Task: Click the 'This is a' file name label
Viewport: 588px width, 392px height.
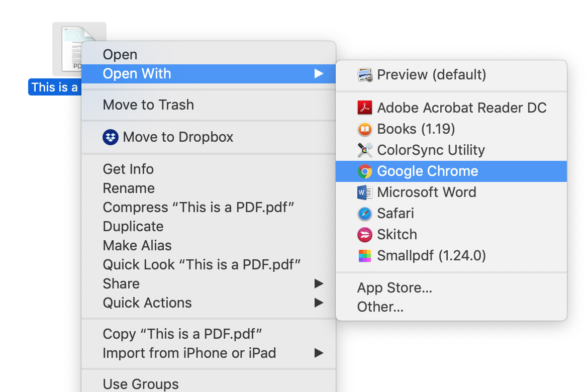Action: (55, 87)
